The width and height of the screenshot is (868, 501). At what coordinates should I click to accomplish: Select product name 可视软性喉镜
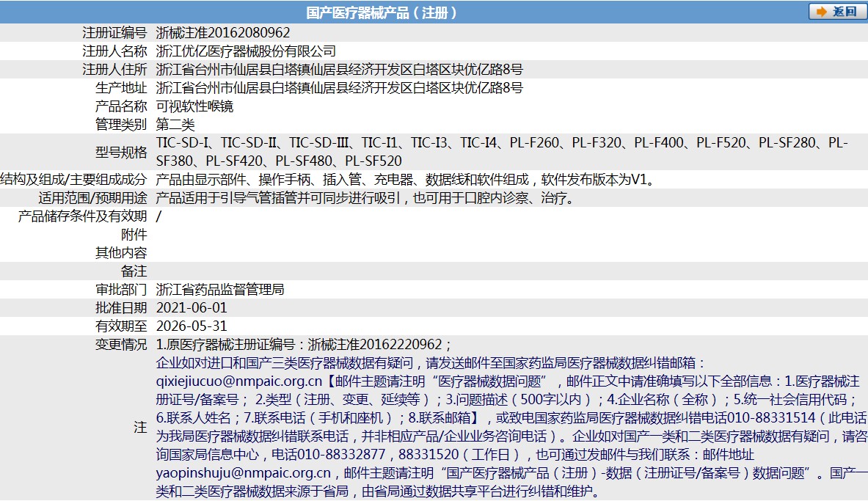(195, 106)
